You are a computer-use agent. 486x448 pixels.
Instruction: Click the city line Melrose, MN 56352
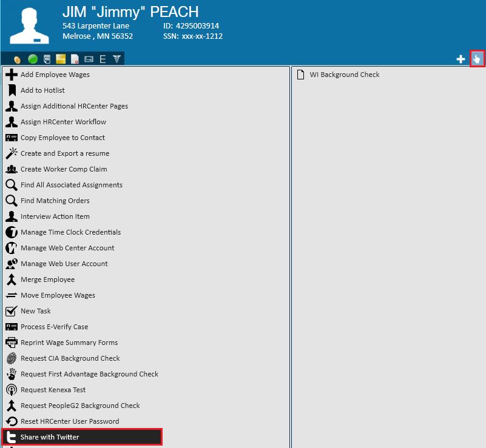click(98, 36)
